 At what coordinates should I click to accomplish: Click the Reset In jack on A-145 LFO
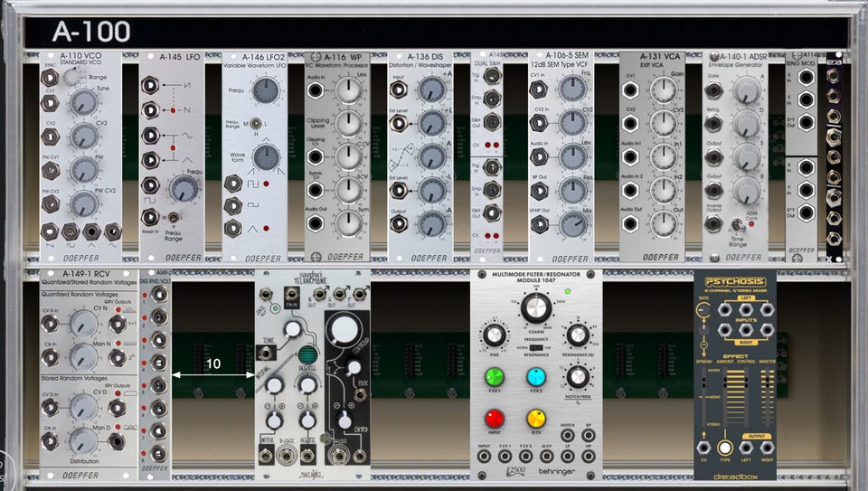[x=150, y=218]
